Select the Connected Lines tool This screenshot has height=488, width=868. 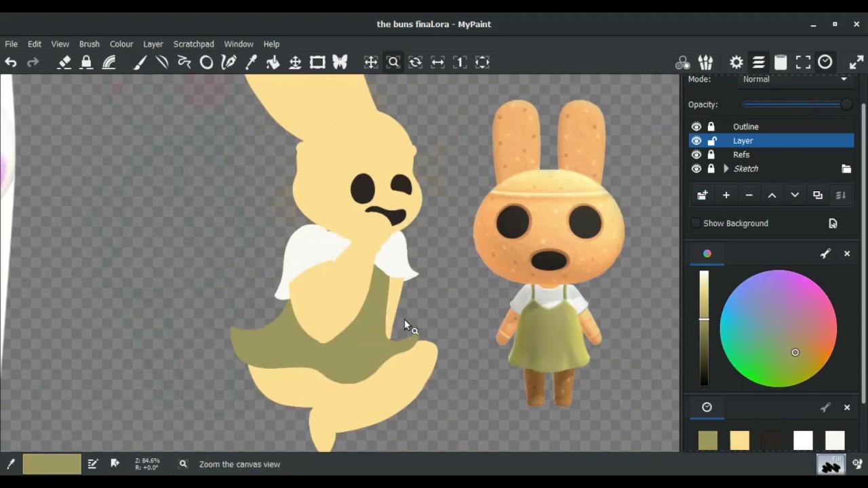click(x=184, y=62)
